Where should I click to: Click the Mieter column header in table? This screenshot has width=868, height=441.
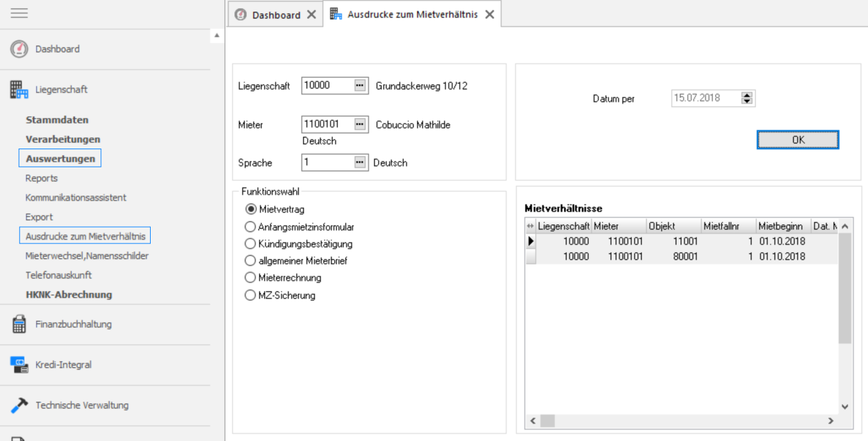pyautogui.click(x=619, y=226)
